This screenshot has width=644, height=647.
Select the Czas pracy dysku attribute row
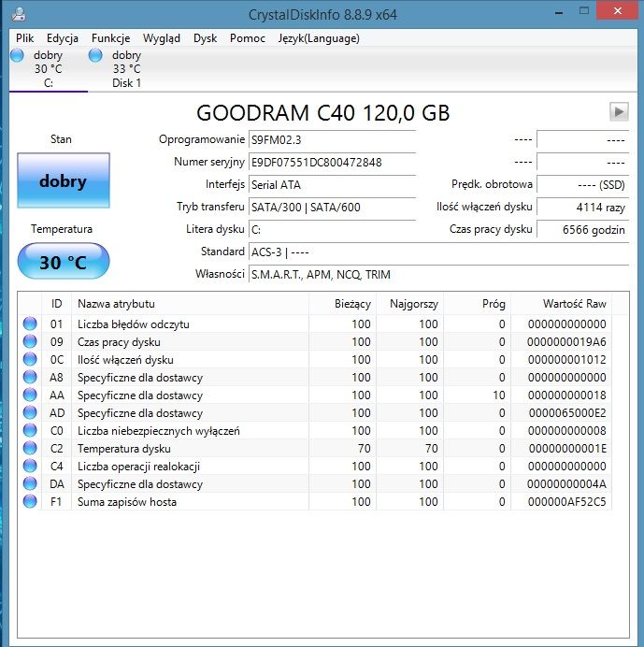315,341
